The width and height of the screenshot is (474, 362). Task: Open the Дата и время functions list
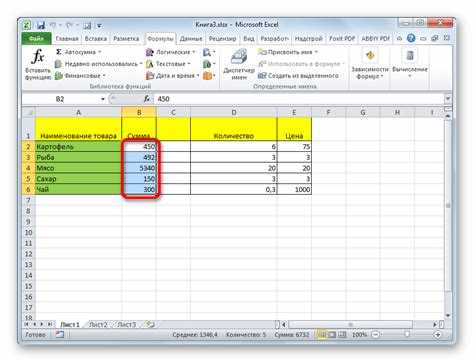coord(173,76)
